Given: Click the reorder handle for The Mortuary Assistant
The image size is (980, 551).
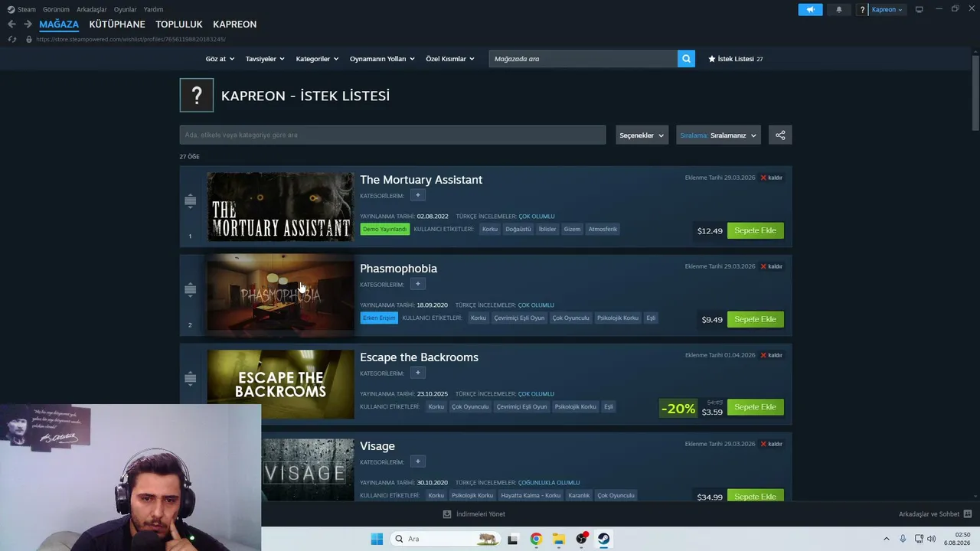Looking at the screenshot, I should pos(190,201).
